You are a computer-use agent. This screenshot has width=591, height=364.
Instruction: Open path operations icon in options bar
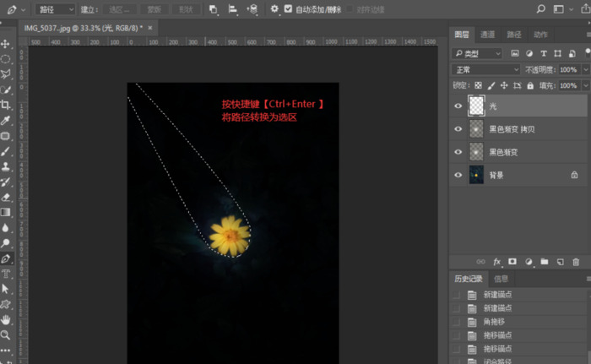tap(212, 9)
